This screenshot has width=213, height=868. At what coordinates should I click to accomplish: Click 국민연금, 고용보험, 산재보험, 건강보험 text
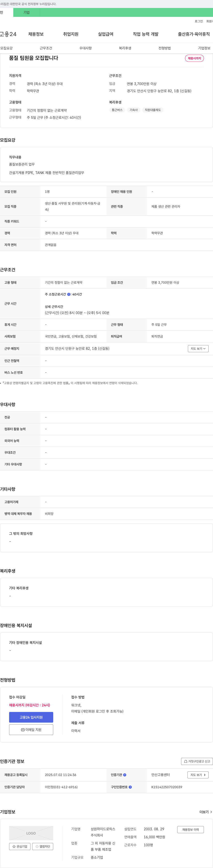(x=71, y=336)
